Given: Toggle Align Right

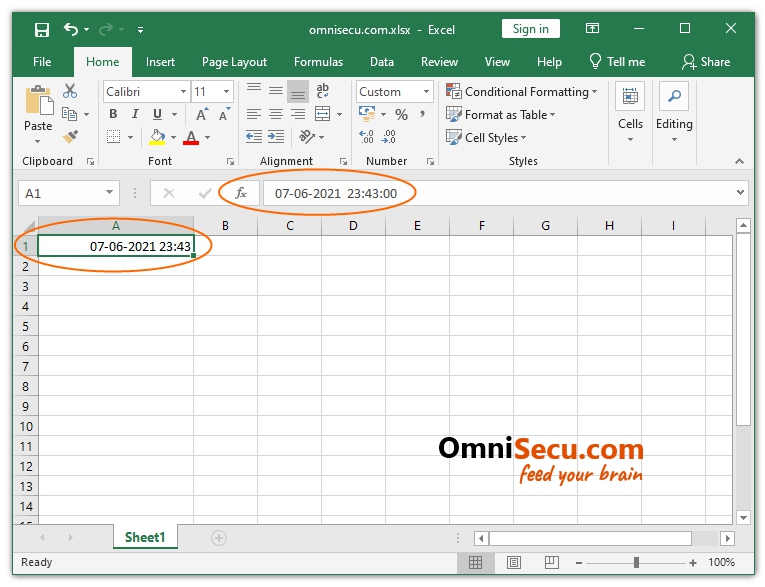Looking at the screenshot, I should coord(298,114).
